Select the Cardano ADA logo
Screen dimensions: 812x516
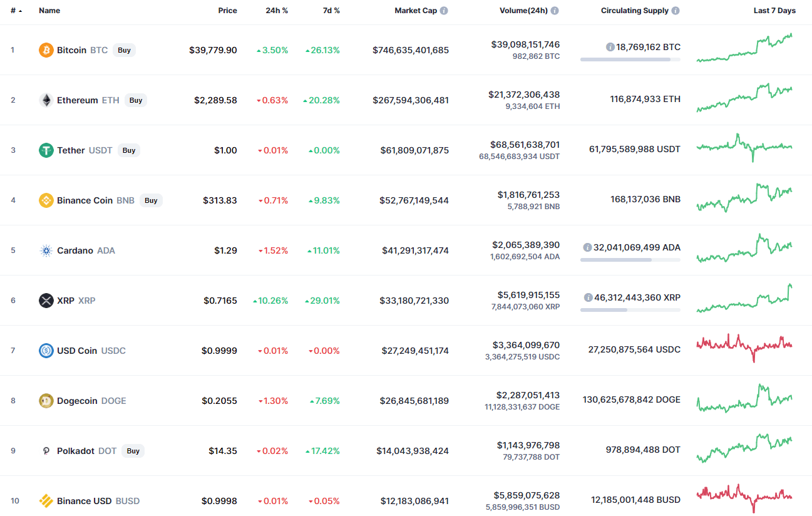46,250
